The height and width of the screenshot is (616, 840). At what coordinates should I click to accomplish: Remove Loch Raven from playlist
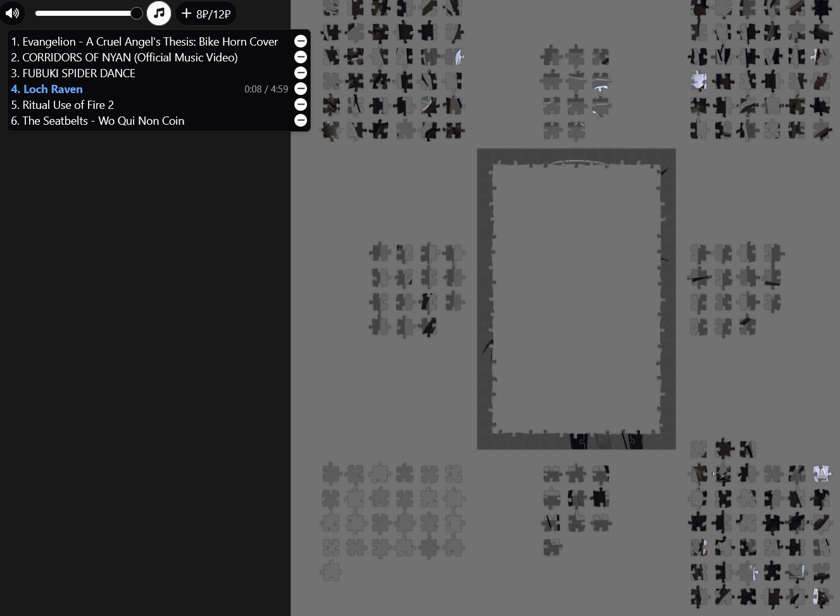(301, 89)
